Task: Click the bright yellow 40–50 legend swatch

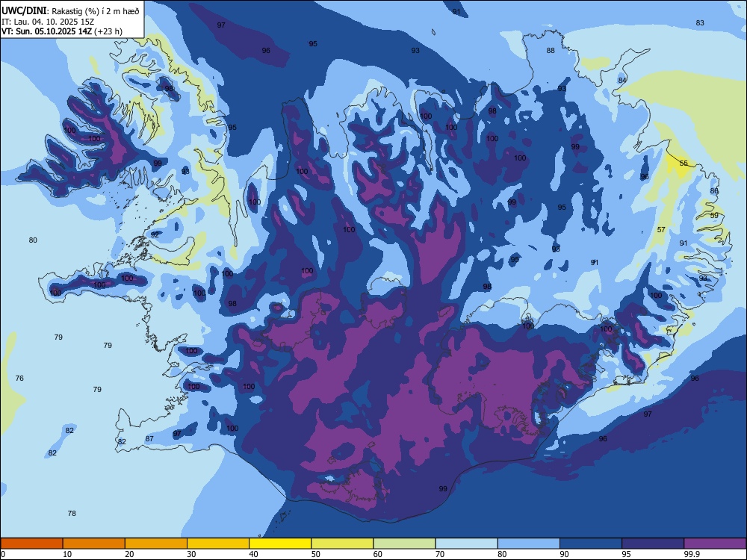Action: tap(280, 544)
